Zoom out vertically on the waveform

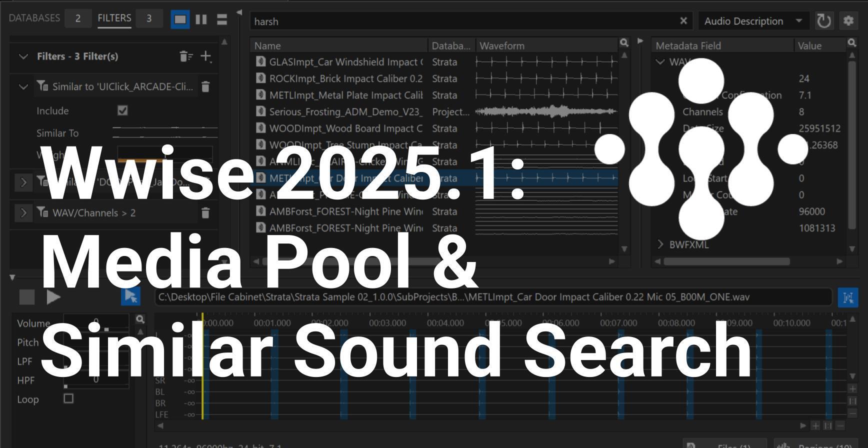pyautogui.click(x=852, y=413)
